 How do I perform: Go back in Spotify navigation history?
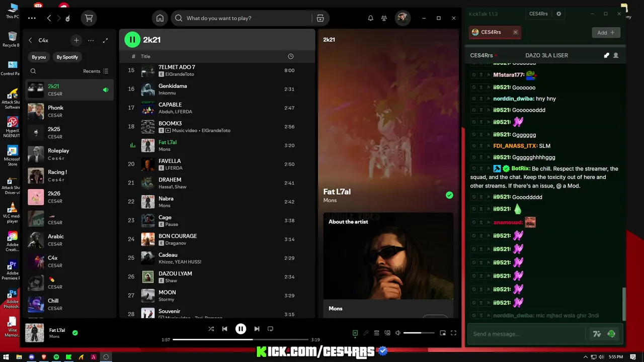point(49,18)
